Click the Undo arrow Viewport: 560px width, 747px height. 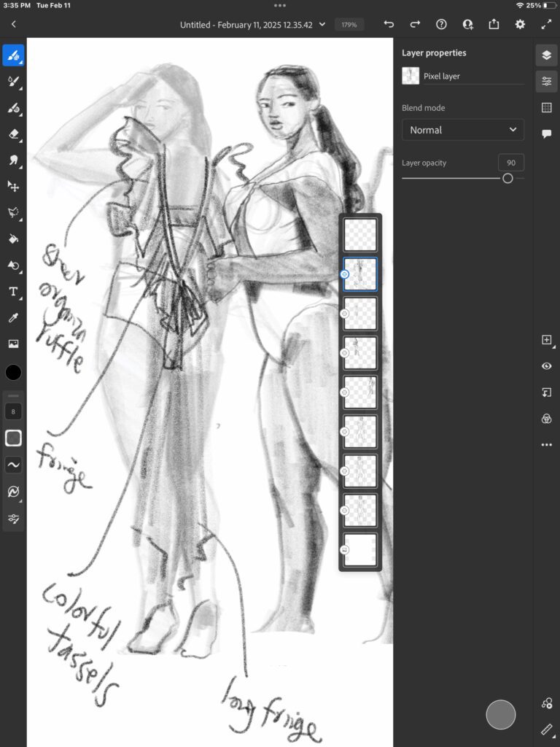389,24
